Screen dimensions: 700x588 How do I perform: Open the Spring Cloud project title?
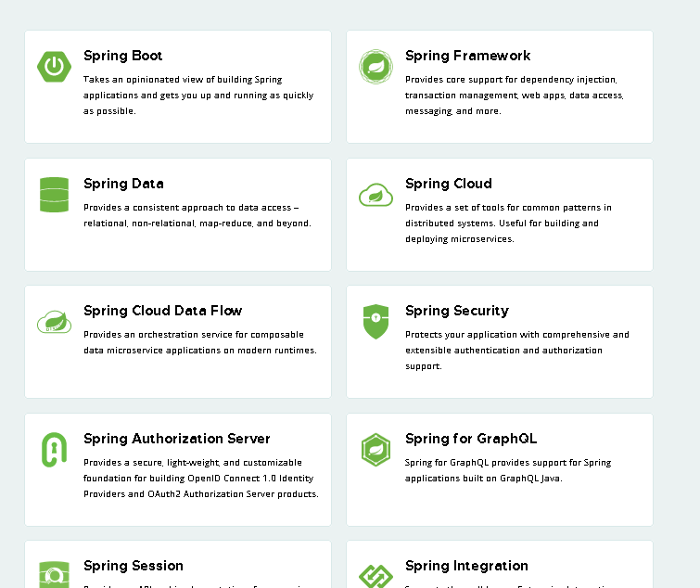(x=449, y=184)
